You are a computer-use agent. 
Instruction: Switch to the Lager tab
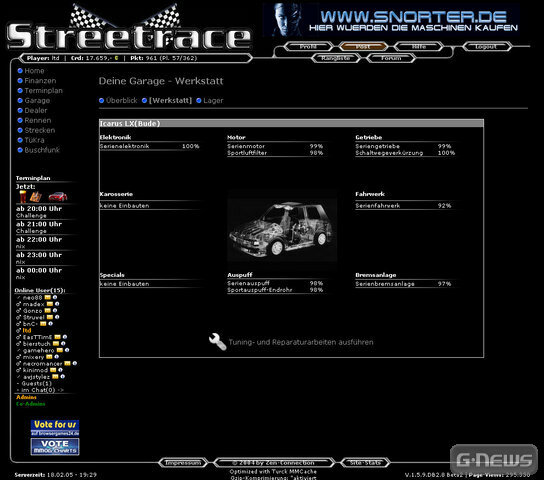click(213, 101)
